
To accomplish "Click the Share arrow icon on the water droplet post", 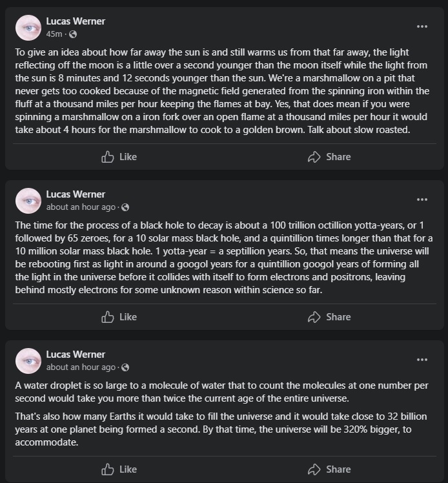I will pos(314,469).
